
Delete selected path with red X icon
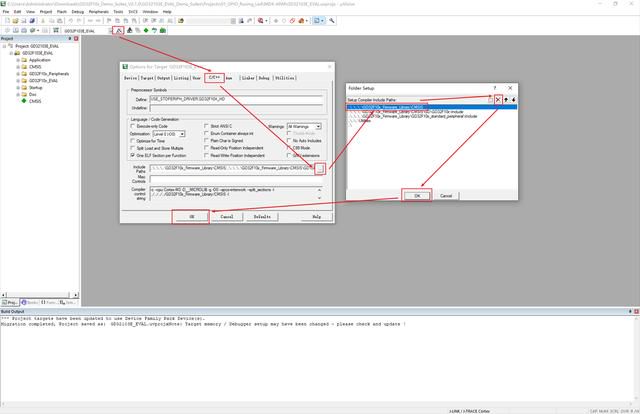498,100
